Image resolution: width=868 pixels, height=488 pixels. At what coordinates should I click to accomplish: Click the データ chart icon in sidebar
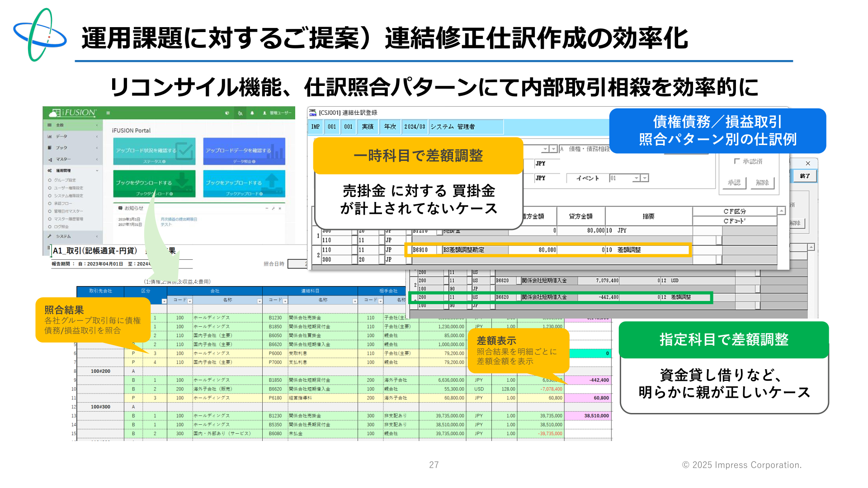pyautogui.click(x=50, y=136)
